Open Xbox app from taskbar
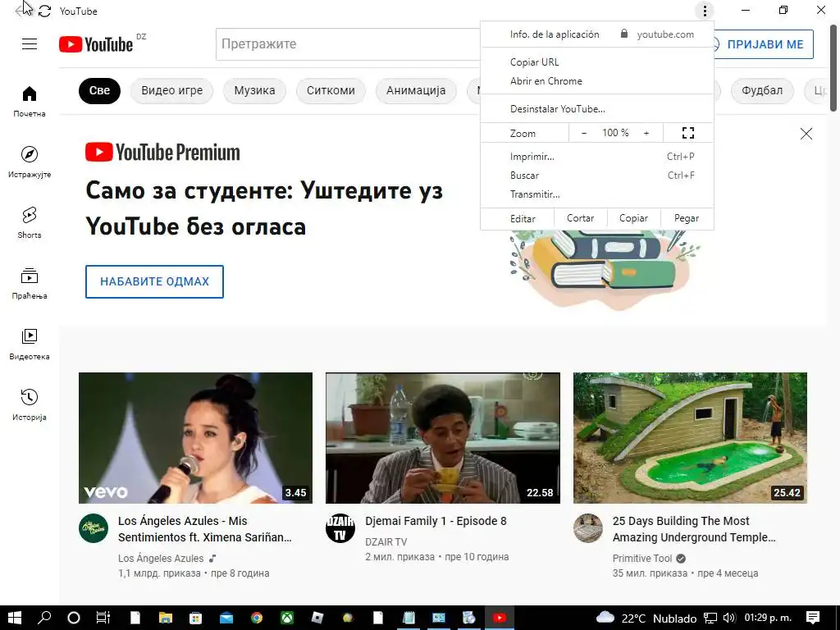 click(x=287, y=618)
